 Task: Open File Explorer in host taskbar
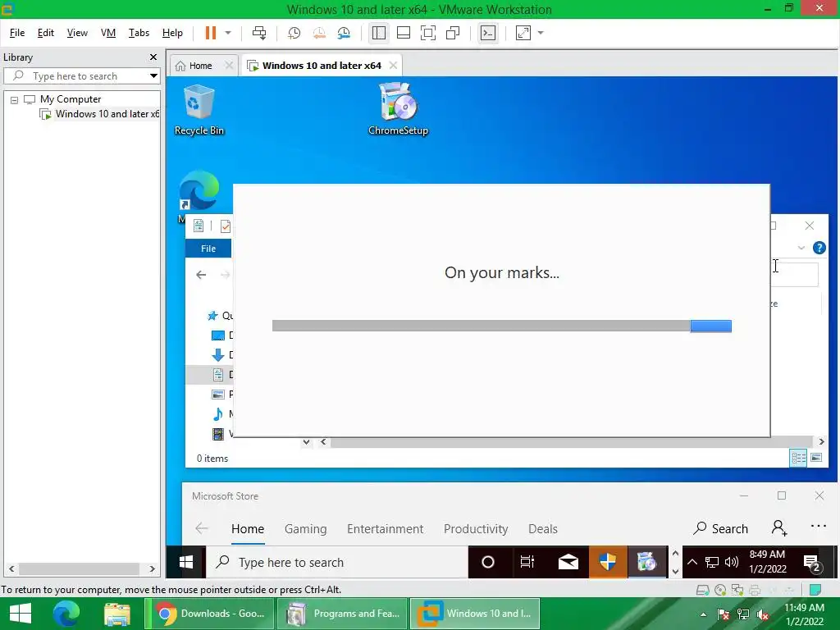[x=117, y=614]
